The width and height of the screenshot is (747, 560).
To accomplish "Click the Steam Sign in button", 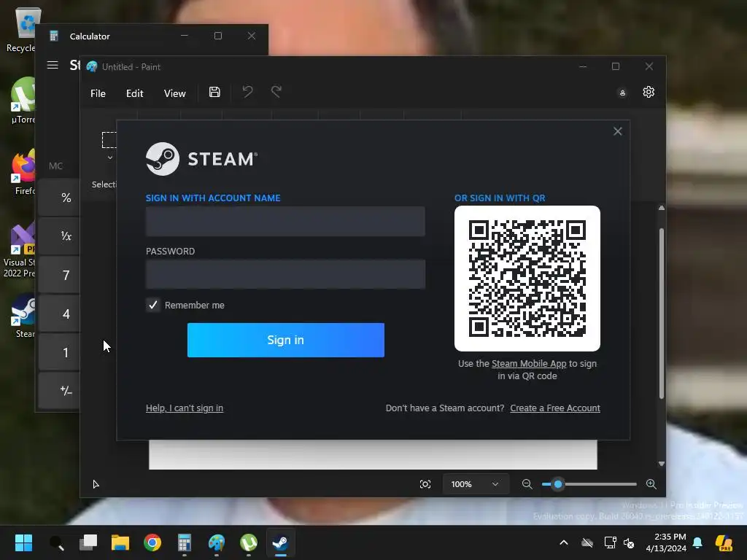I will click(286, 340).
